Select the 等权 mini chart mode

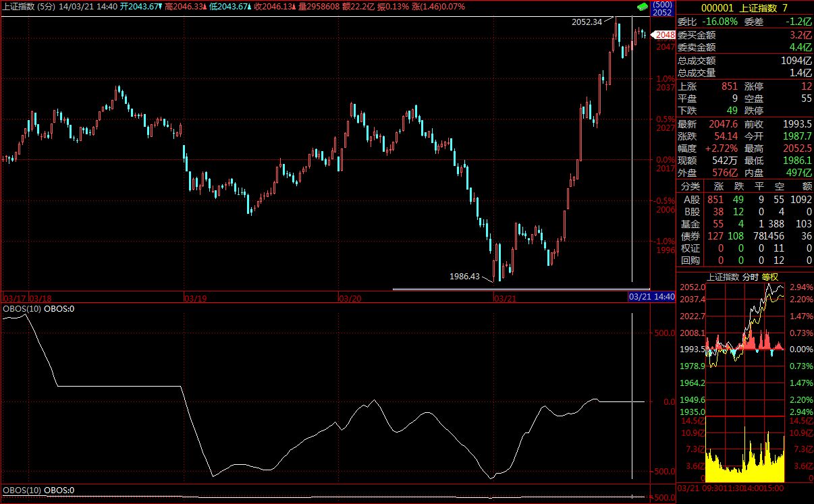click(769, 277)
